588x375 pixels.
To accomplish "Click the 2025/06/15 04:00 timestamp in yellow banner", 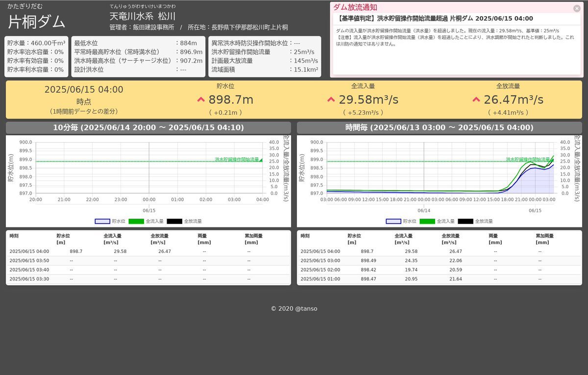I will pyautogui.click(x=84, y=90).
